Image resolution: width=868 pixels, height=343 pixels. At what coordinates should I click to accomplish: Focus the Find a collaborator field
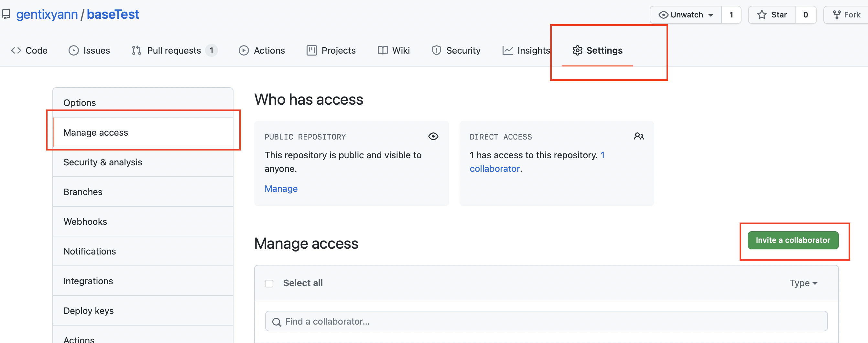point(546,321)
